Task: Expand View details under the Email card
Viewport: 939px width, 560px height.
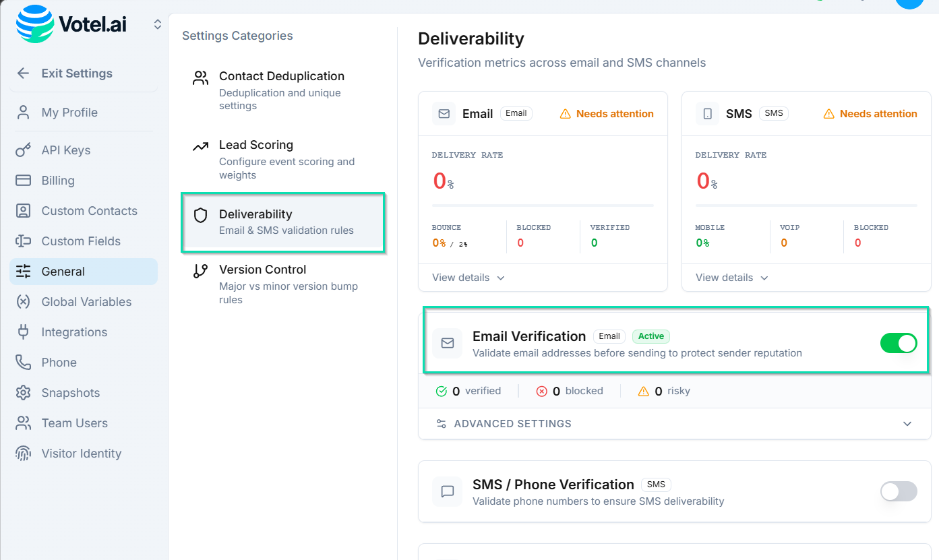Action: (x=466, y=278)
